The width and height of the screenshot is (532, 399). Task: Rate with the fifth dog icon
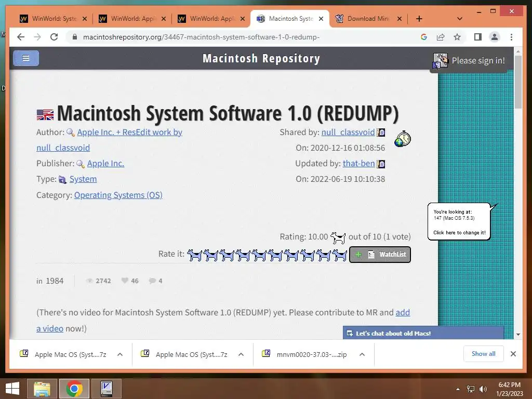click(x=259, y=255)
